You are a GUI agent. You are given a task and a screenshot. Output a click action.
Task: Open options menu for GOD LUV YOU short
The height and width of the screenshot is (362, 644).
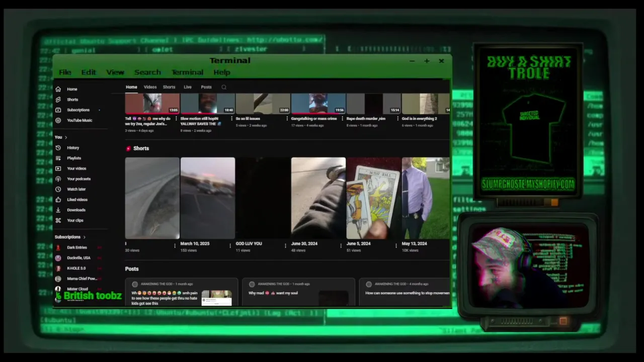pos(285,246)
